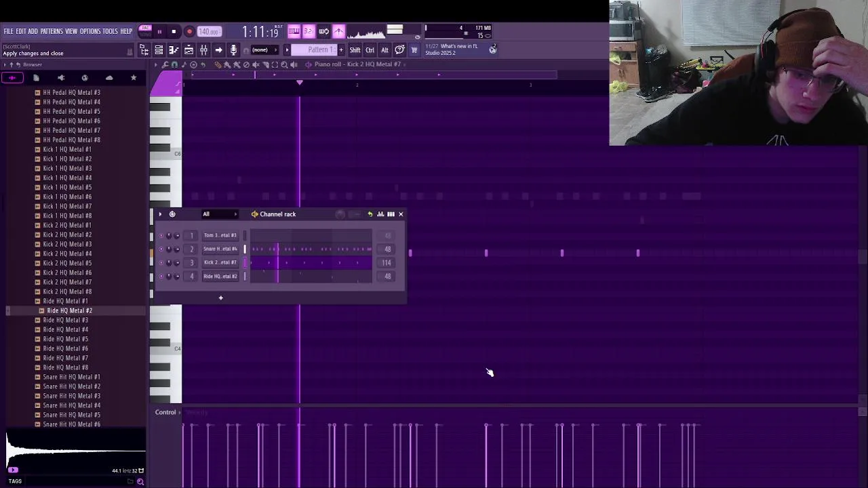Click the Snare H..etal #4 channel button
868x488 pixels.
220,249
